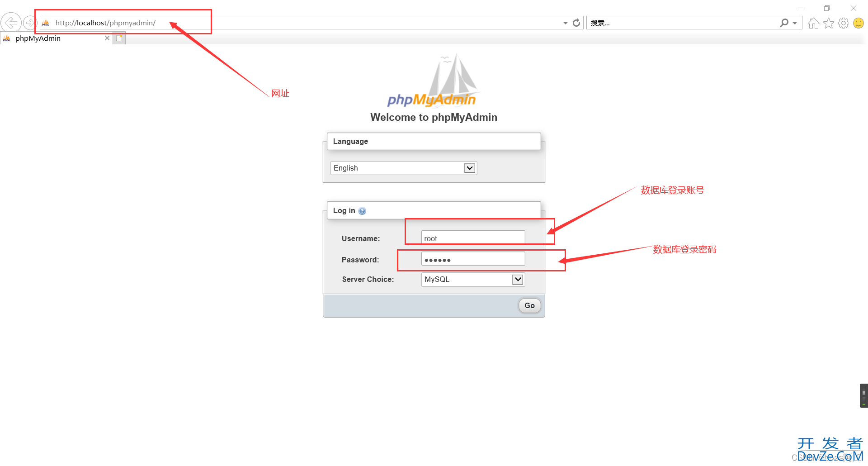Click the Log in help question icon
The height and width of the screenshot is (466, 868).
pyautogui.click(x=362, y=211)
